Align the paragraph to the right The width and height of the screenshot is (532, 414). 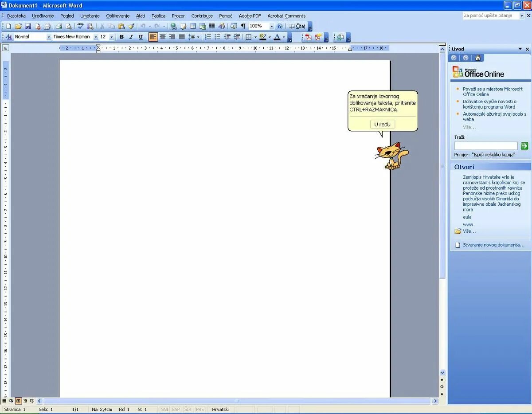coord(172,37)
